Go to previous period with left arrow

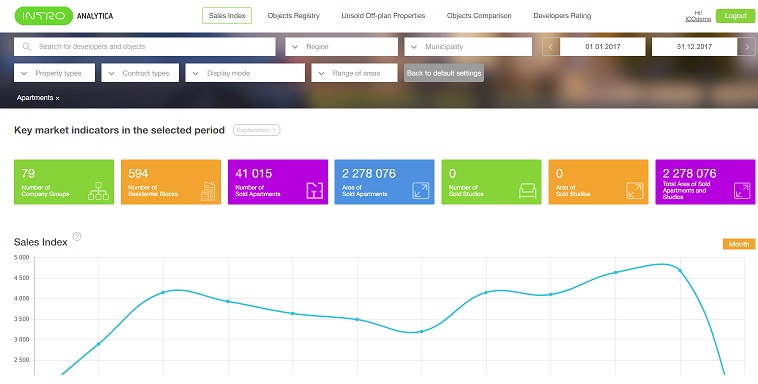(551, 47)
